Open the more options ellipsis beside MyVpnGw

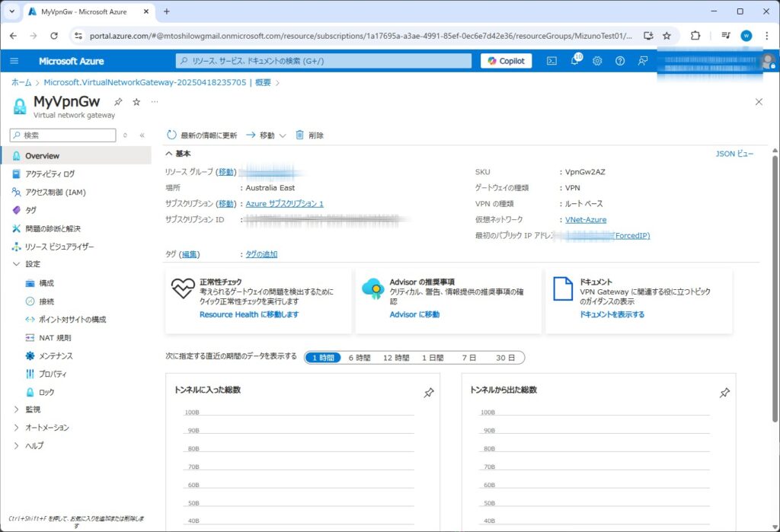(155, 102)
